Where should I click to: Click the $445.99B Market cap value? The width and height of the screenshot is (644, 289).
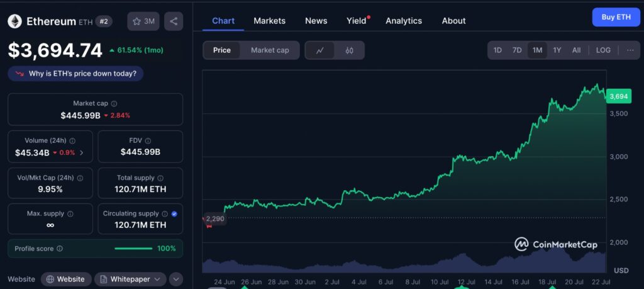click(x=80, y=115)
